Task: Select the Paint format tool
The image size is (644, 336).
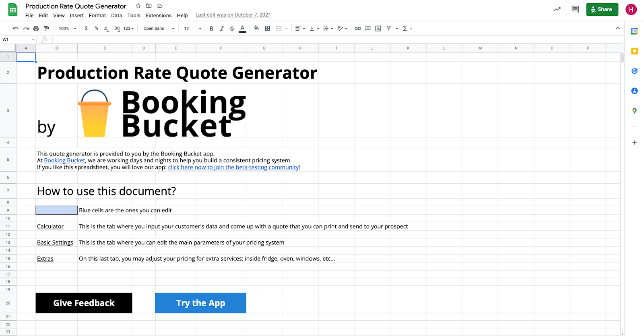Action: pyautogui.click(x=46, y=29)
